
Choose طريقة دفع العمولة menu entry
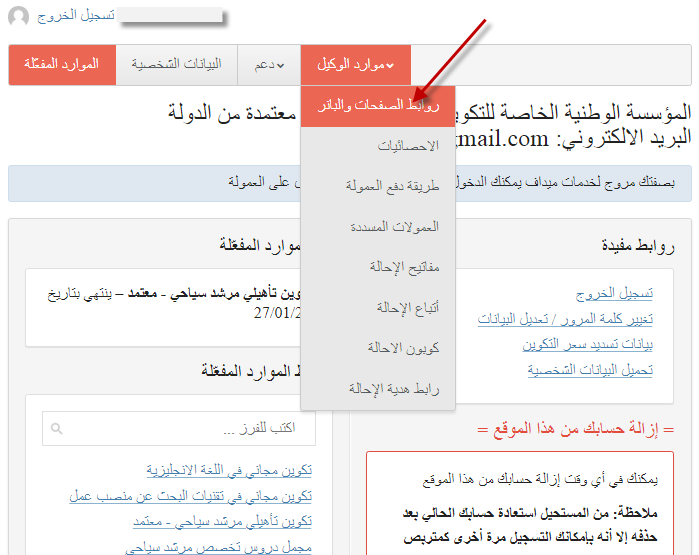tap(392, 186)
